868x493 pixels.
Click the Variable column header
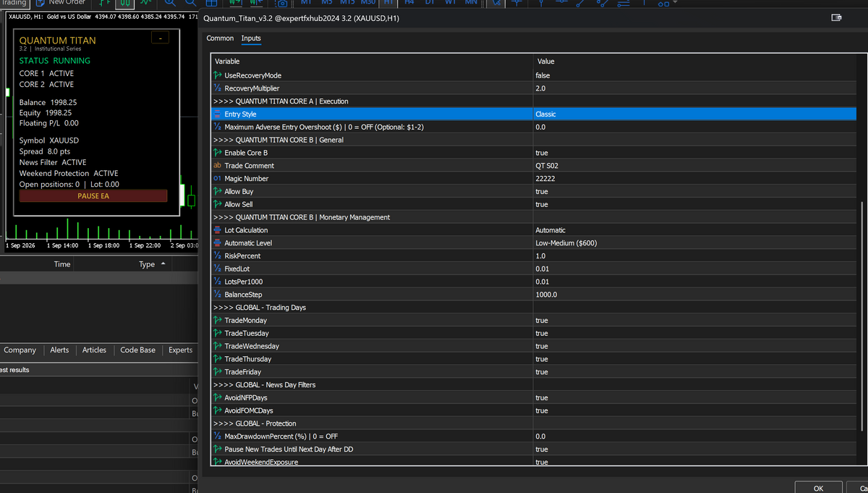point(372,62)
